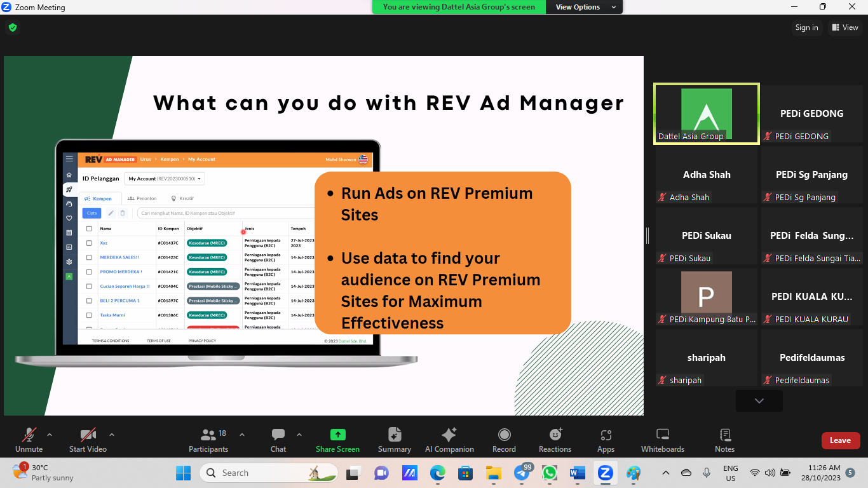Open Microsoft Edge from taskbar
Image resolution: width=868 pixels, height=488 pixels.
(x=437, y=473)
